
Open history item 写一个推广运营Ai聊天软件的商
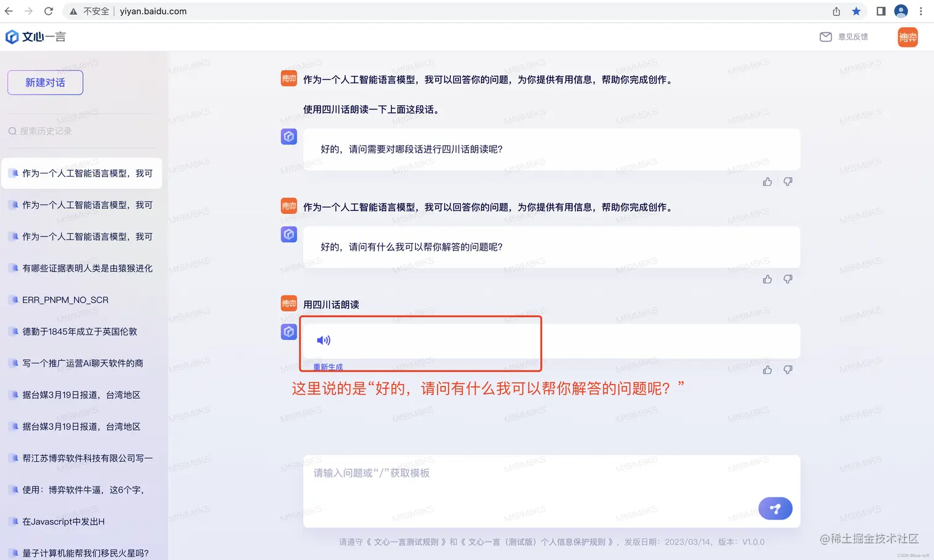[x=82, y=363]
